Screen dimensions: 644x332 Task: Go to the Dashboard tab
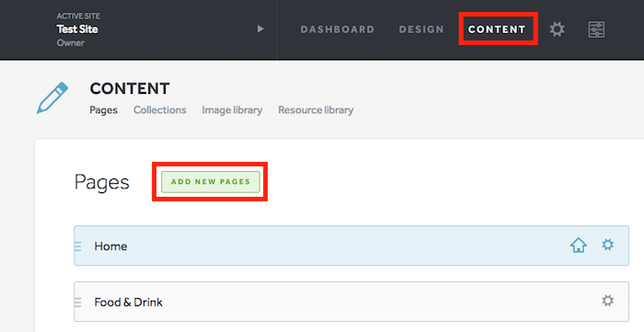(338, 29)
